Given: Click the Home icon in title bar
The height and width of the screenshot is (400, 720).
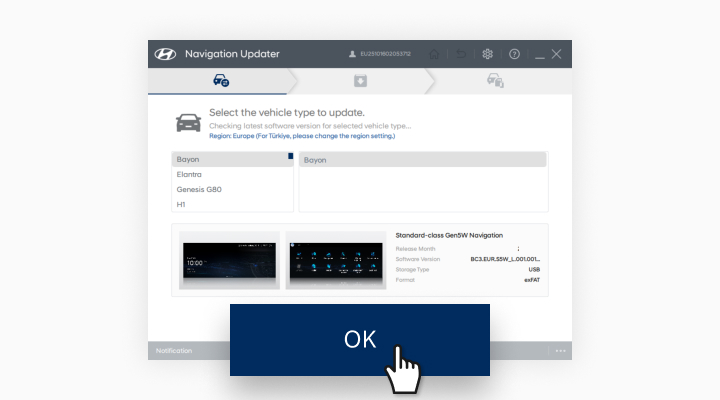Looking at the screenshot, I should (x=435, y=54).
